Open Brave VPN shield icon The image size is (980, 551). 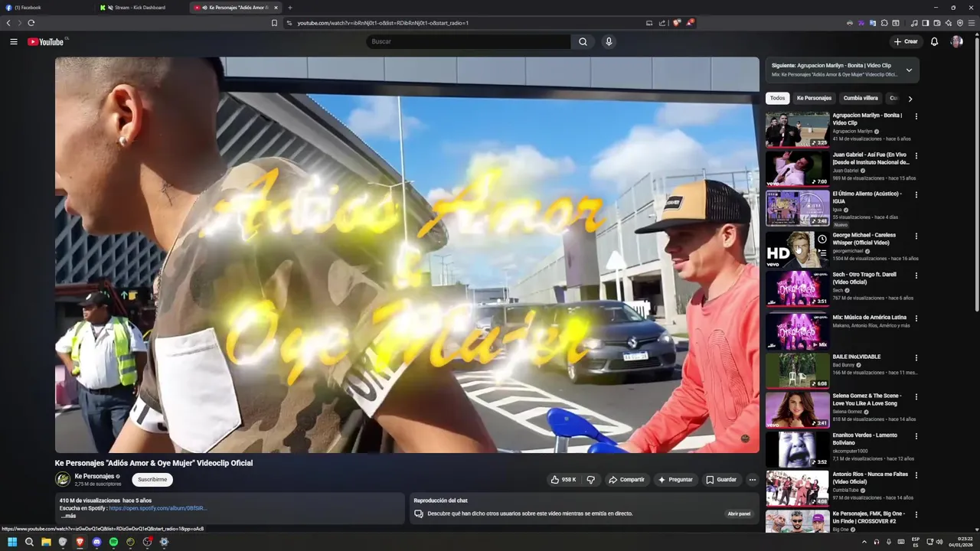[x=960, y=23]
